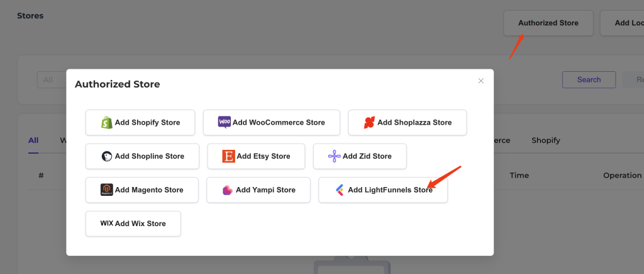Open the Authorized Store button

click(548, 23)
